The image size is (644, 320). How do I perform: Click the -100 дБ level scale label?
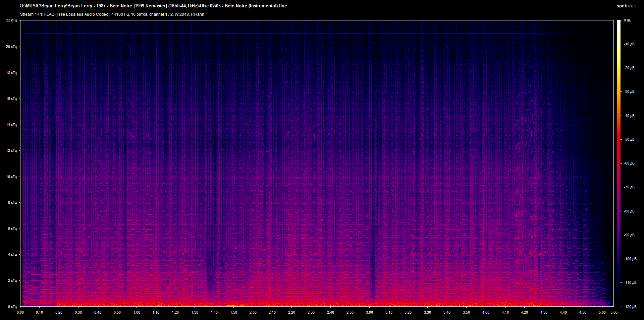[630, 259]
